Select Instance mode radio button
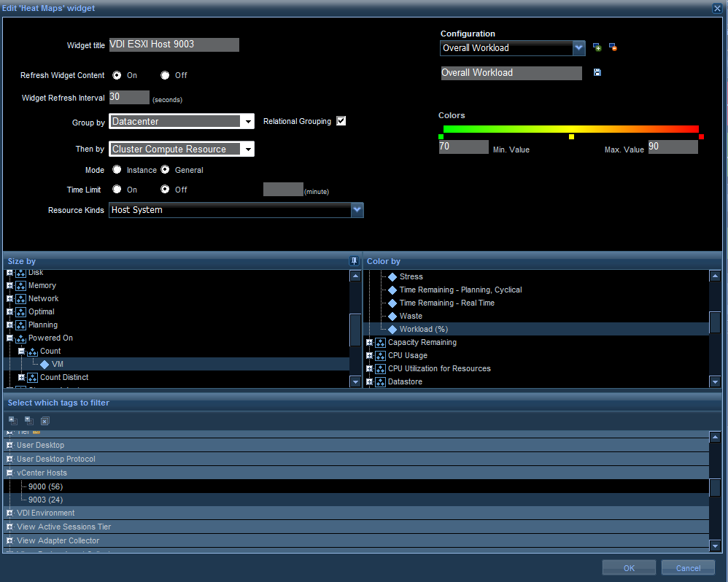728x582 pixels. (117, 170)
